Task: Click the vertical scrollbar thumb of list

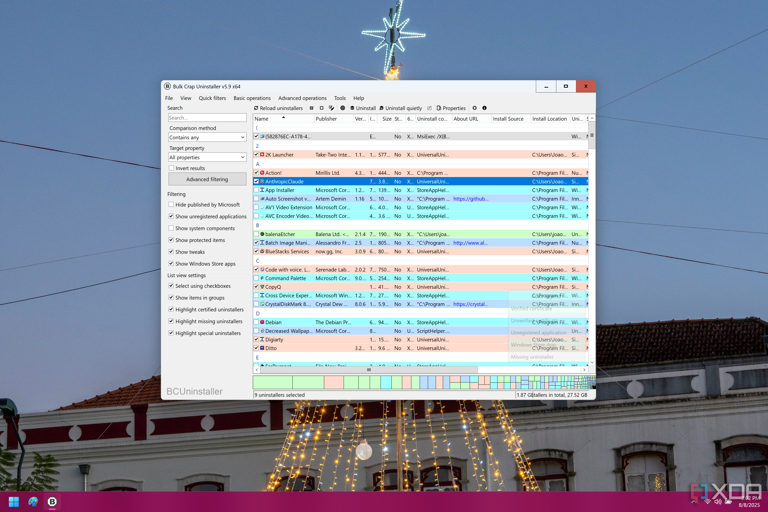Action: pyautogui.click(x=592, y=135)
